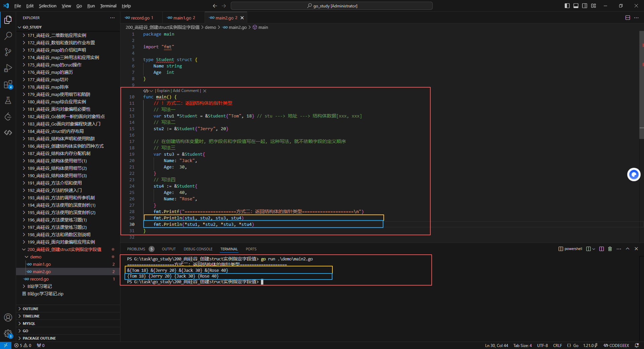The image size is (644, 349).
Task: Go forward using the title bar arrow
Action: (x=224, y=6)
